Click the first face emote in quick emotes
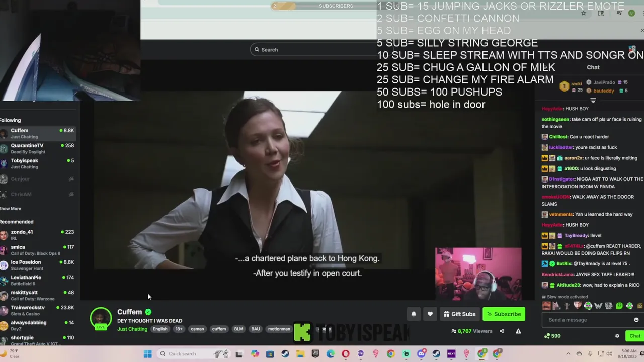644x362 pixels. [546, 306]
